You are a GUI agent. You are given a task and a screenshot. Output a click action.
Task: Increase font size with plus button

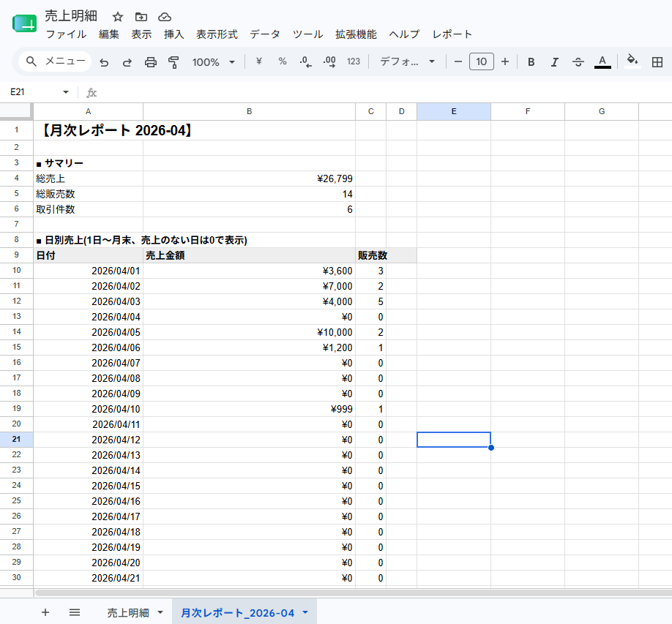click(x=505, y=61)
